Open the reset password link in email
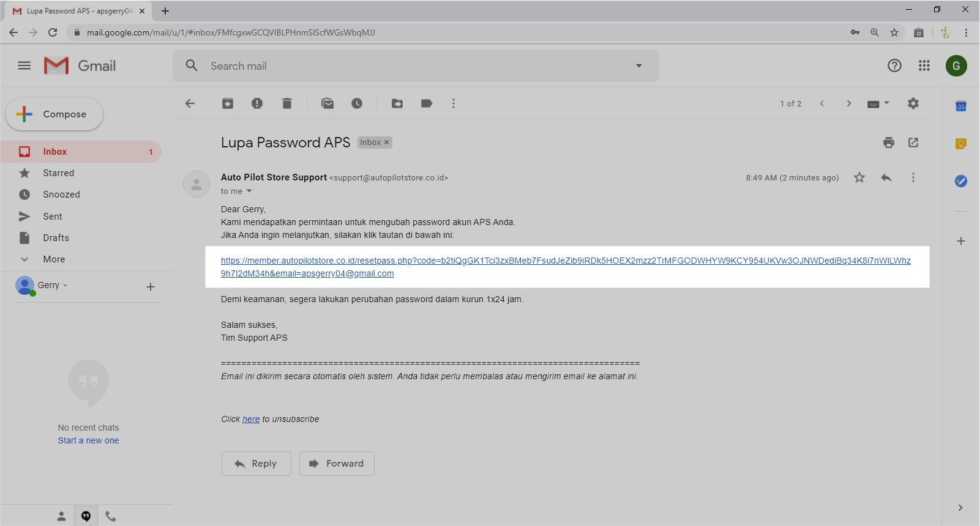The image size is (980, 526). click(x=565, y=261)
